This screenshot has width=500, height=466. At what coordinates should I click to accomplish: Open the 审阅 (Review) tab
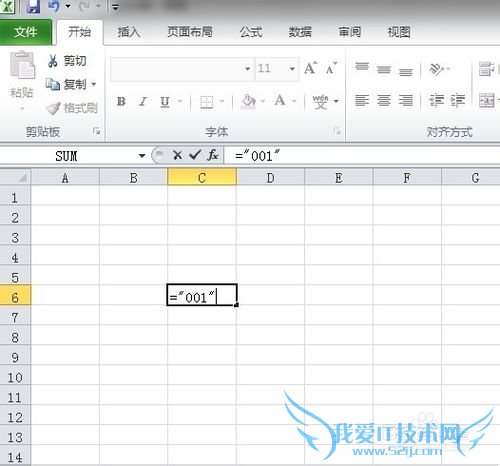[350, 32]
